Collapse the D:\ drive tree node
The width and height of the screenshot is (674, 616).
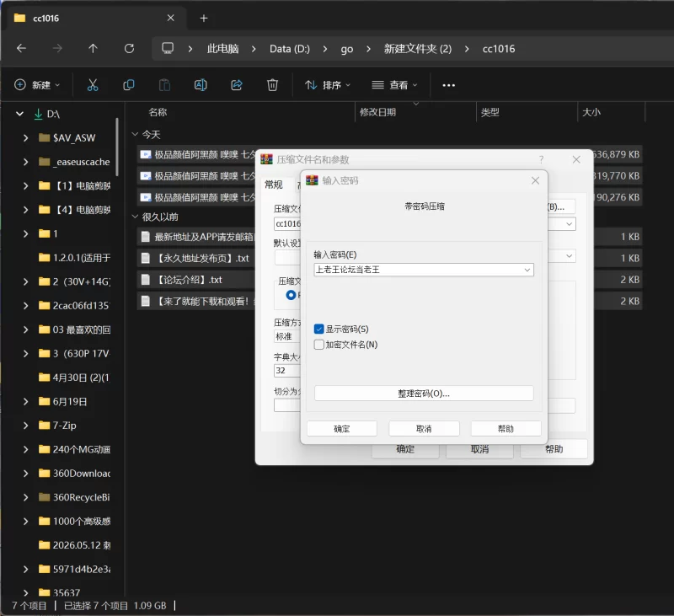click(19, 114)
